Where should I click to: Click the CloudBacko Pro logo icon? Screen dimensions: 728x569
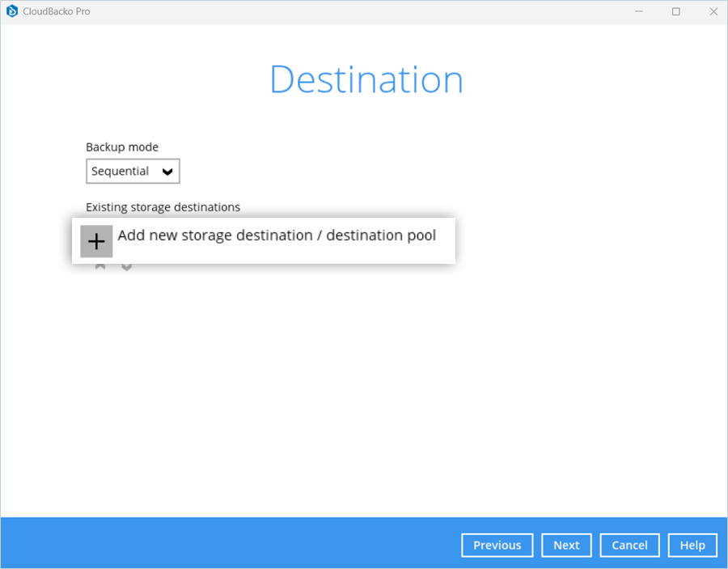[12, 11]
